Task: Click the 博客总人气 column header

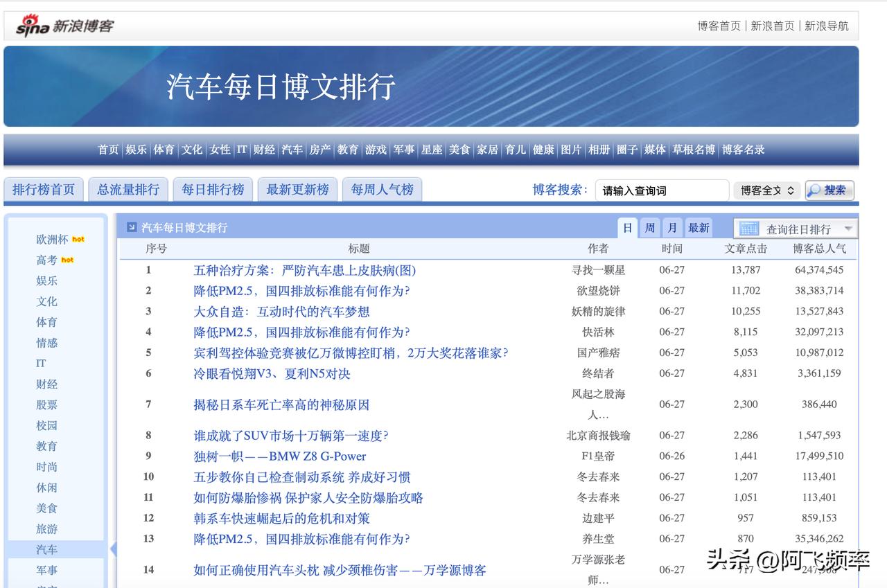Action: pyautogui.click(x=819, y=249)
